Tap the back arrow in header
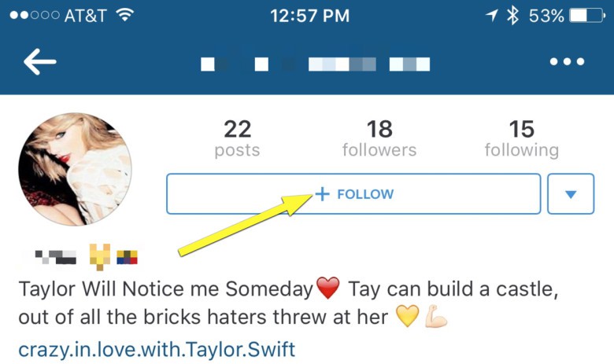 tap(40, 62)
